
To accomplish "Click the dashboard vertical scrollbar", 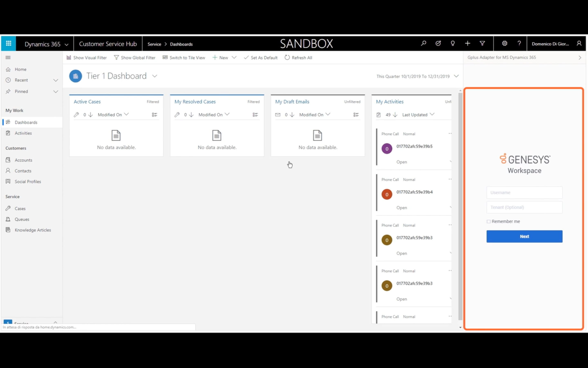I will 460,207.
